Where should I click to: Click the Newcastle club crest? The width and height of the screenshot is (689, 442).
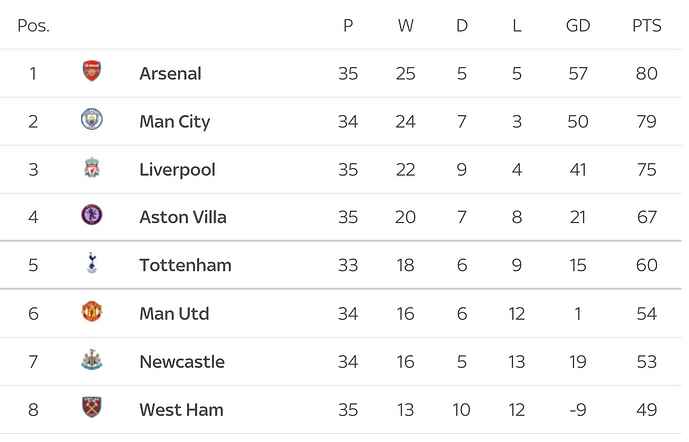click(x=92, y=360)
